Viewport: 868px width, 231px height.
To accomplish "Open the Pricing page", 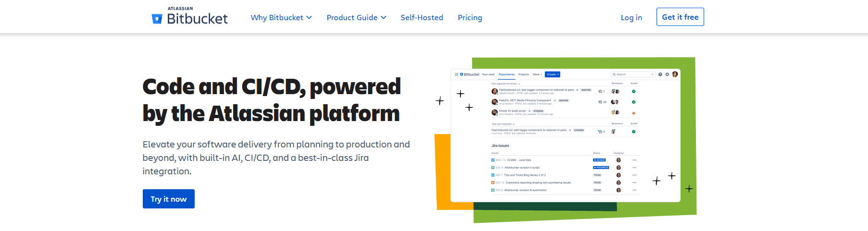I will pyautogui.click(x=470, y=18).
